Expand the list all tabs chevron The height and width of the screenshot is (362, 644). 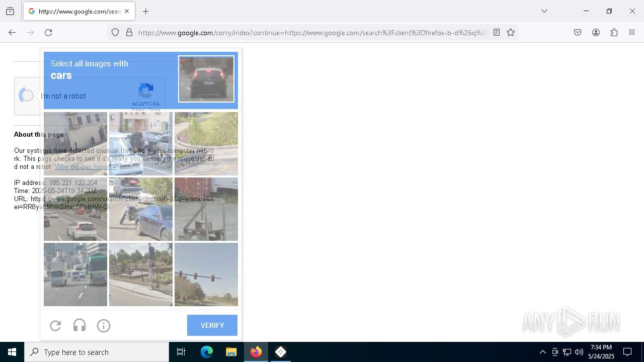pyautogui.click(x=544, y=11)
